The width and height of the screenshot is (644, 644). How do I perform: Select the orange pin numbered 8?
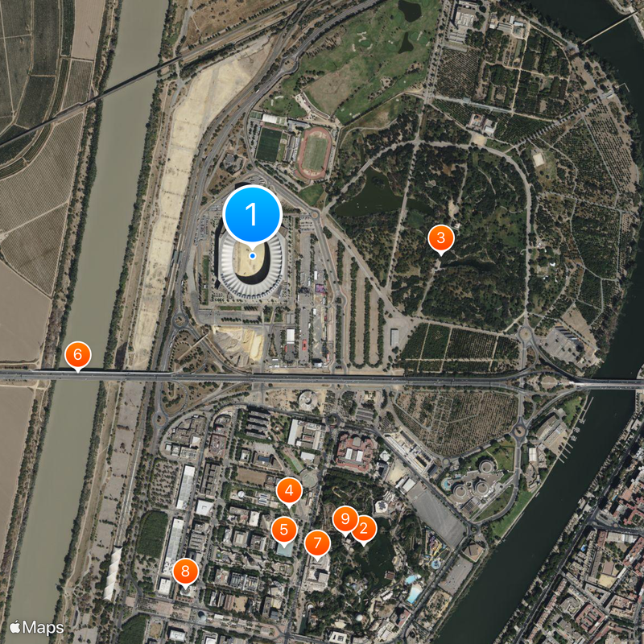coord(185,572)
